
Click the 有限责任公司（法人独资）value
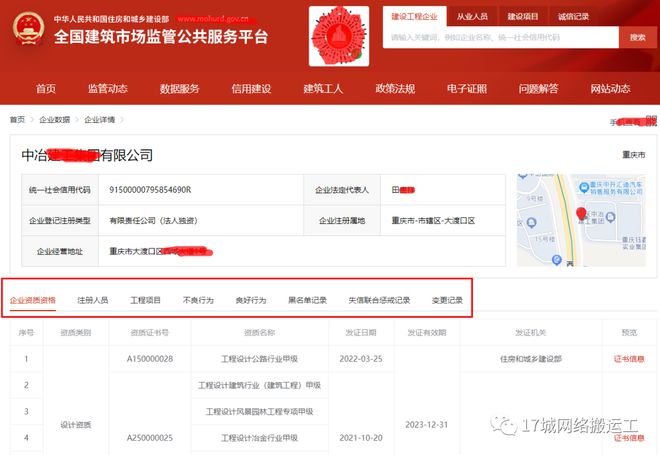[153, 221]
